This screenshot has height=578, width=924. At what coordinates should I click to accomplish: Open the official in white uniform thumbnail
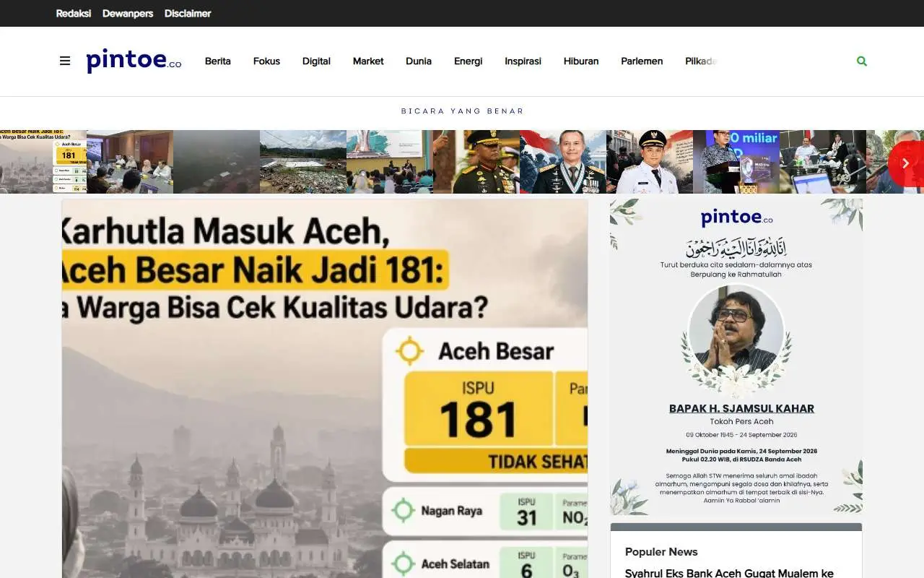(650, 162)
